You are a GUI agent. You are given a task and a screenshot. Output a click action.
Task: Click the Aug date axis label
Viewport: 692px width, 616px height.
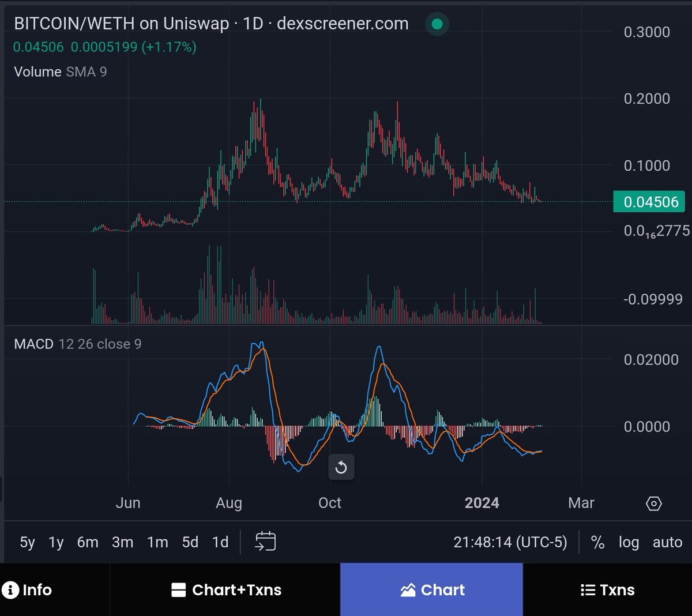coord(229,503)
